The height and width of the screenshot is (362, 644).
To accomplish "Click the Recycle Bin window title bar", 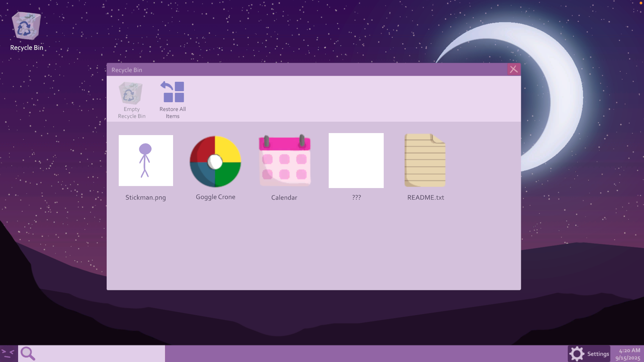I will [302, 70].
